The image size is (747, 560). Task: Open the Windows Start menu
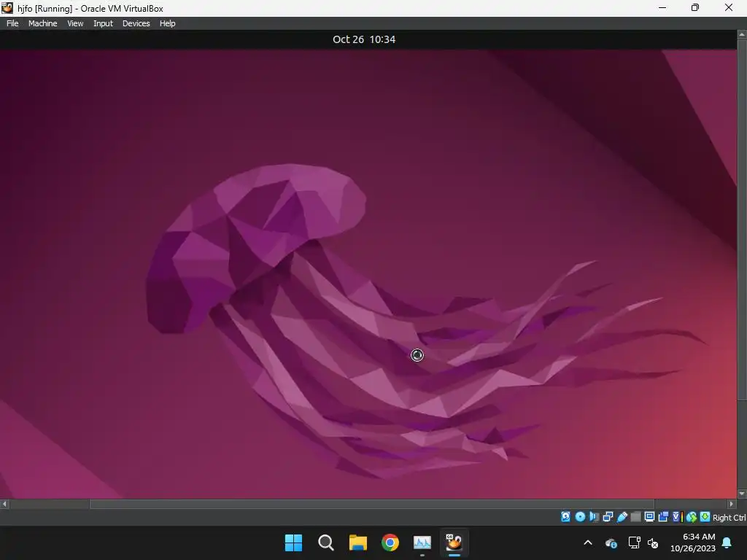click(293, 542)
